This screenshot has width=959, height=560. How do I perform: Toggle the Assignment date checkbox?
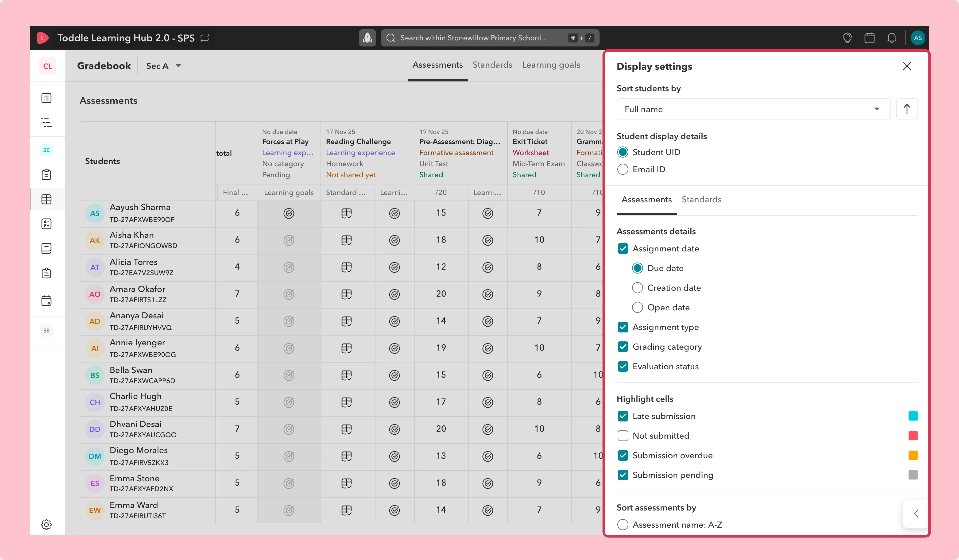click(623, 249)
